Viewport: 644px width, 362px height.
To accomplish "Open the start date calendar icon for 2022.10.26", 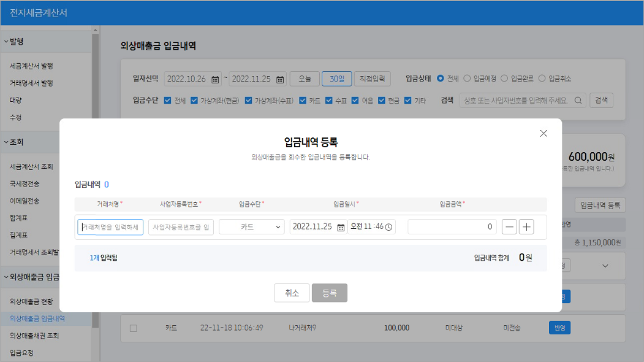I will coord(215,79).
